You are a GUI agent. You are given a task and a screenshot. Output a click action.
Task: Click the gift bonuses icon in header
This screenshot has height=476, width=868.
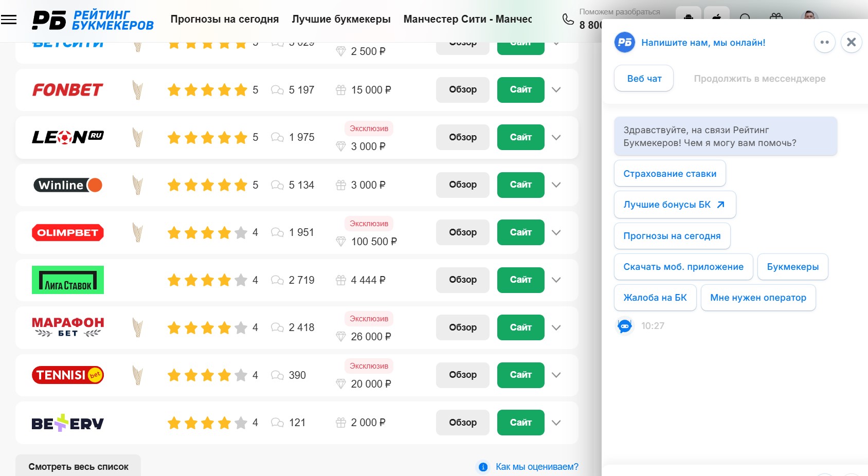tap(776, 16)
